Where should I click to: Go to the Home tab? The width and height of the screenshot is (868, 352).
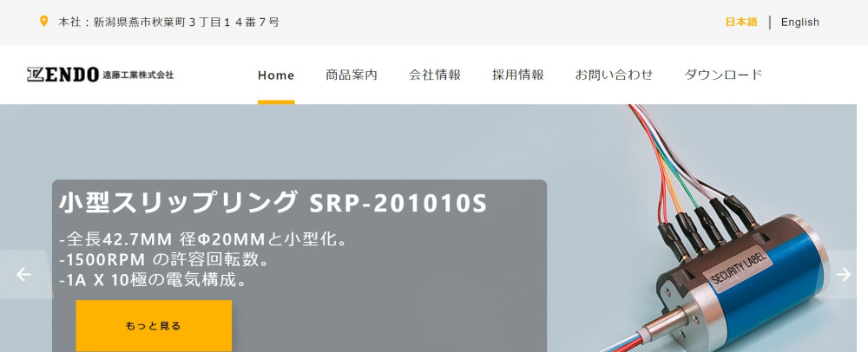(276, 75)
